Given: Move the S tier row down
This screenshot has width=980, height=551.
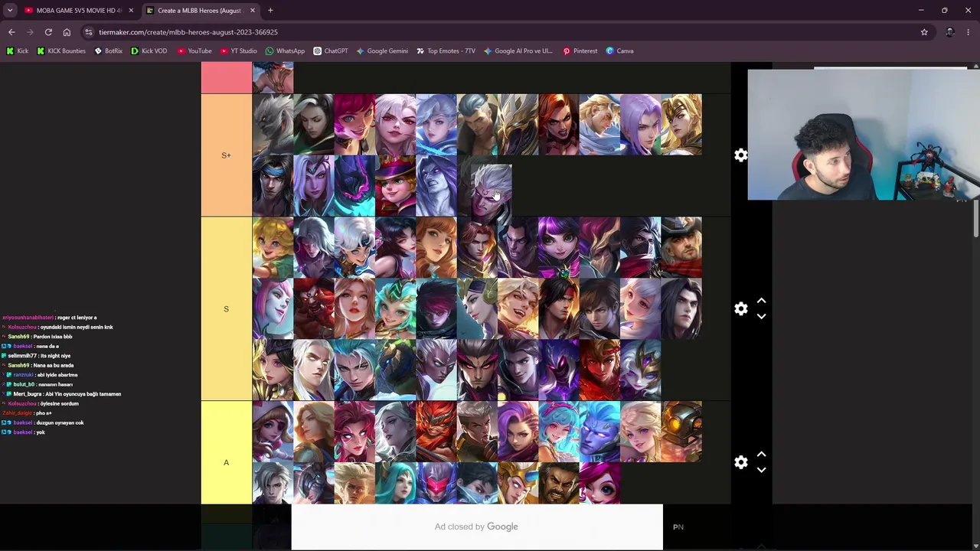Looking at the screenshot, I should tap(761, 316).
